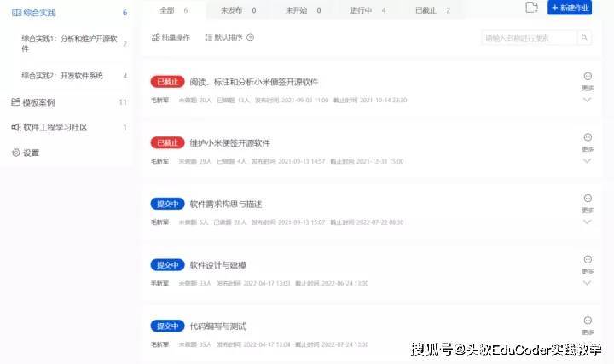Click the name search input field

pos(529,38)
